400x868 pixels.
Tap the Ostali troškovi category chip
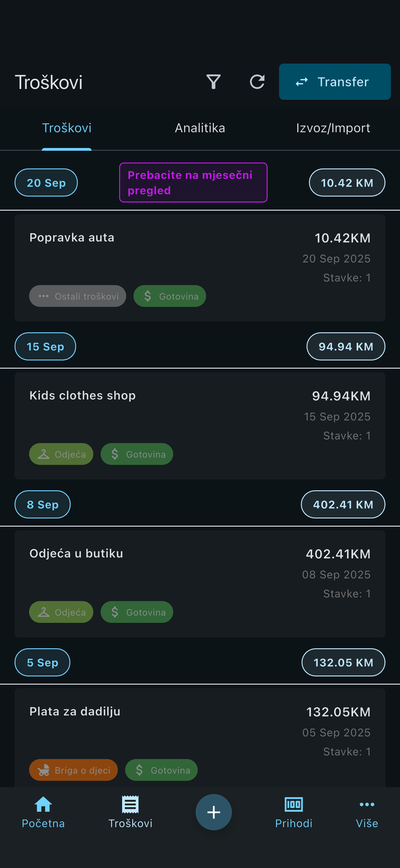78,296
